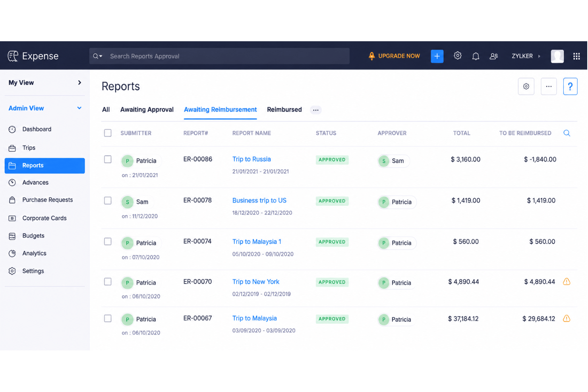Viewport: 588px width, 392px height.
Task: Open the blue help question mark button
Action: (570, 86)
